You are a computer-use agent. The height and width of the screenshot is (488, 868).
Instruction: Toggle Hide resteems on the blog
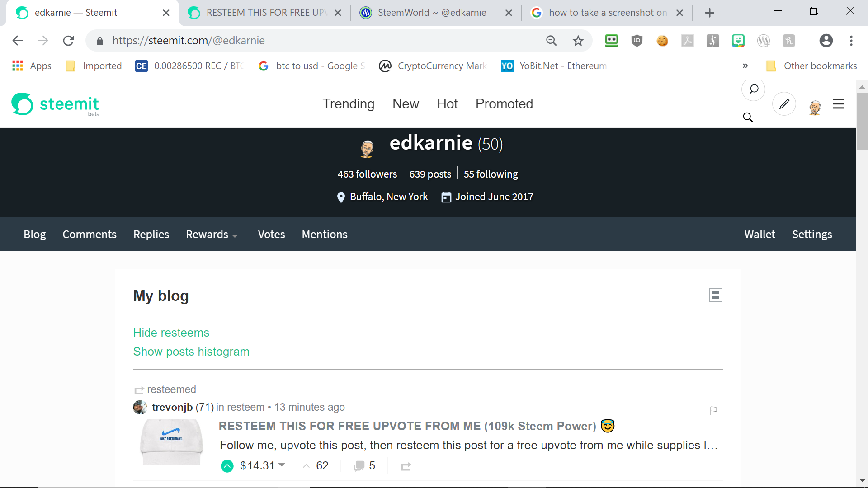point(171,333)
